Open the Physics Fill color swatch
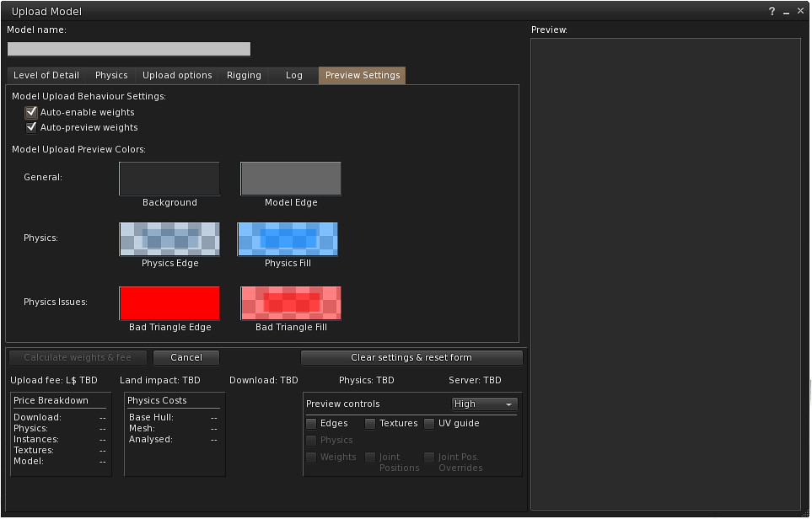 288,239
